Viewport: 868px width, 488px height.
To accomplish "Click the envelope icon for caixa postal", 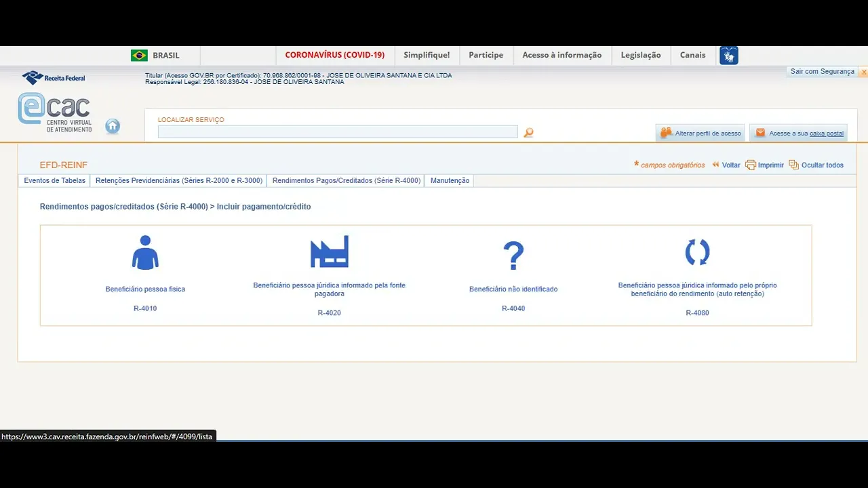I will click(x=760, y=133).
